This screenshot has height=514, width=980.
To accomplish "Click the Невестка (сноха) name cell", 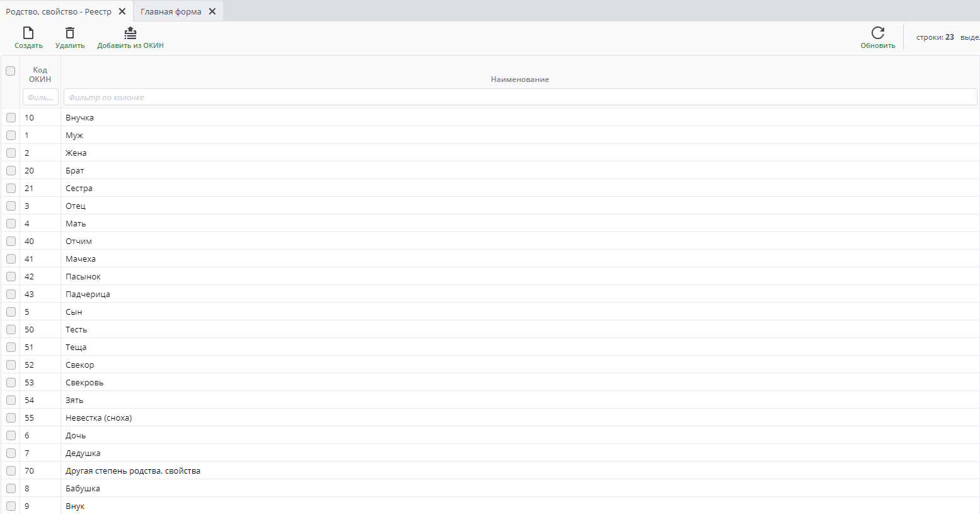I will 520,418.
